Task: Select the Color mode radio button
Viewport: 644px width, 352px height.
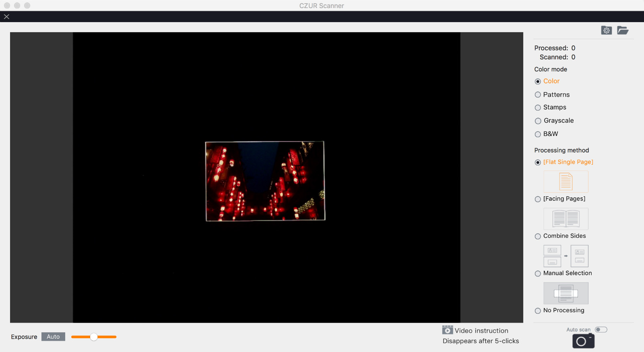Action: tap(538, 81)
